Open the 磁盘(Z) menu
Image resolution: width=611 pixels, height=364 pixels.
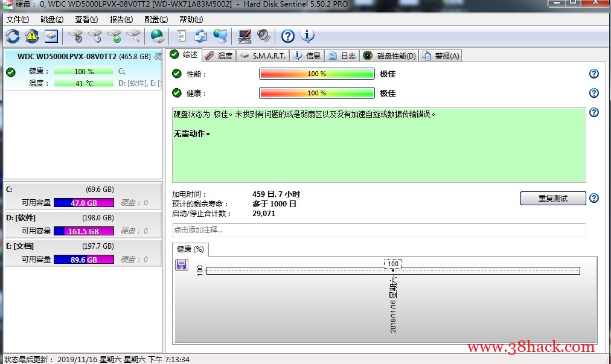pos(52,19)
